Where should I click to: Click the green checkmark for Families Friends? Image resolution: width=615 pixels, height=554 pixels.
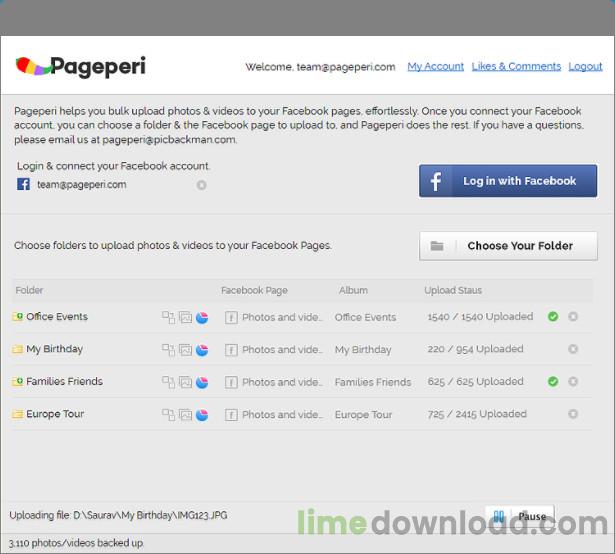(553, 381)
